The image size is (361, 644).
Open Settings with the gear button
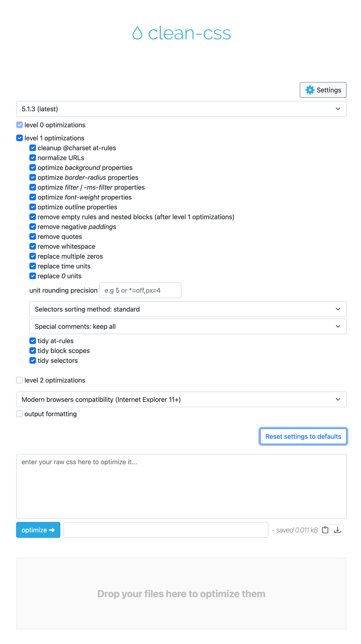323,90
